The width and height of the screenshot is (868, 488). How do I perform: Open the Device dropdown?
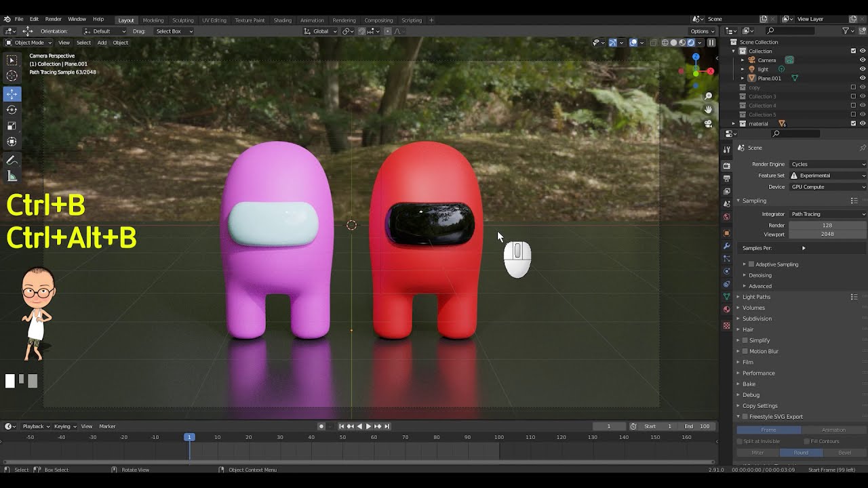[x=828, y=187]
